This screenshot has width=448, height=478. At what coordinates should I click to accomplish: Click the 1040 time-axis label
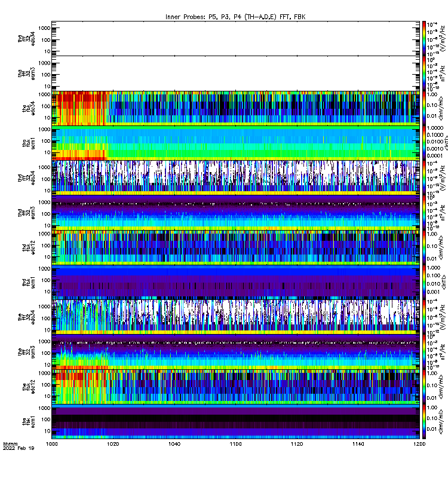click(x=174, y=444)
